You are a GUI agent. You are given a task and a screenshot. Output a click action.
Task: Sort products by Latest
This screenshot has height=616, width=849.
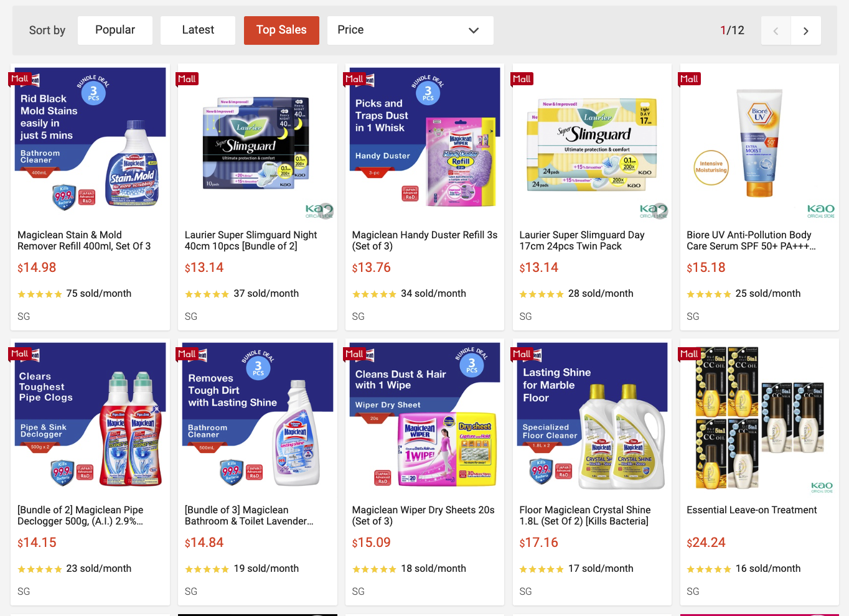pos(198,30)
